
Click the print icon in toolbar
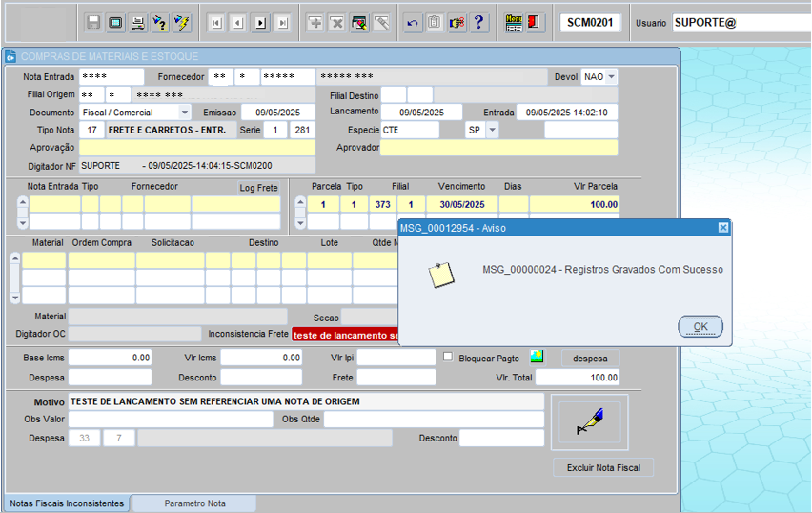(x=137, y=22)
